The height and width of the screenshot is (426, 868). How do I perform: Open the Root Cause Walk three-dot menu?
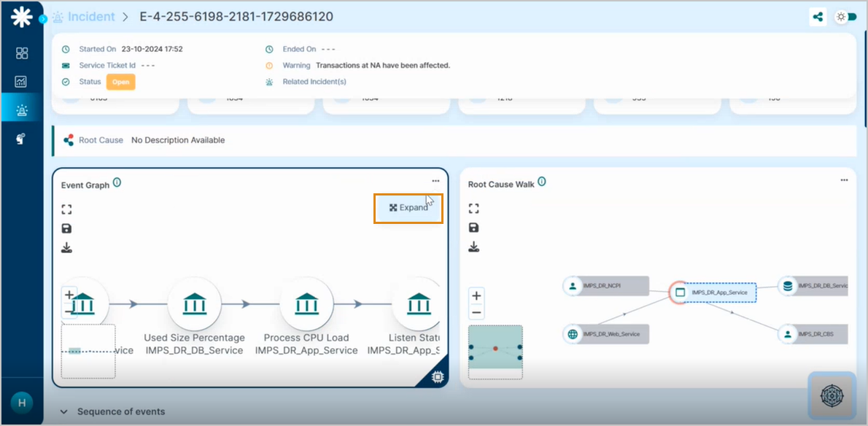[842, 181]
